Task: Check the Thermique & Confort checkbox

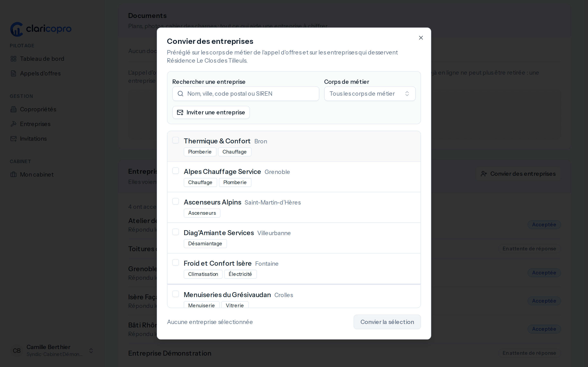Action: (175, 140)
